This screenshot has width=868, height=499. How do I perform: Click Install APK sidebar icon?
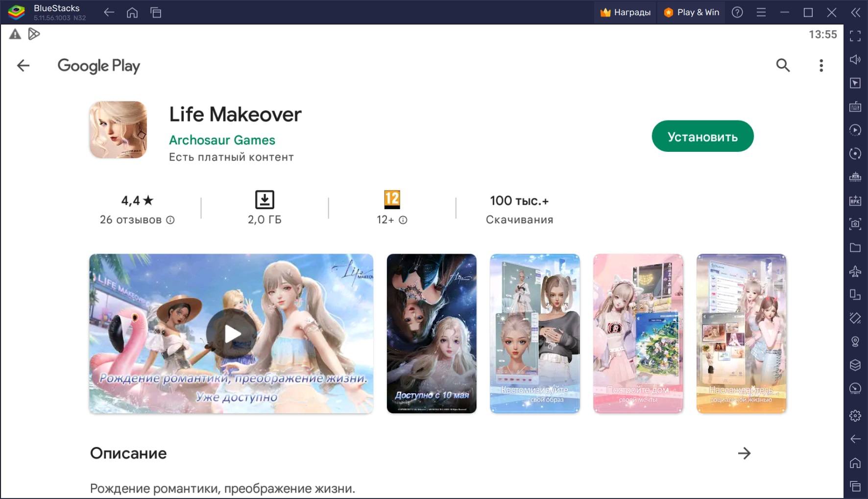coord(855,200)
